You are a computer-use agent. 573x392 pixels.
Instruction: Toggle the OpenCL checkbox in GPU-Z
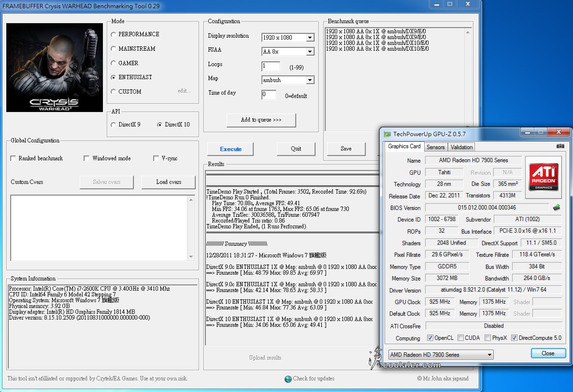click(430, 338)
